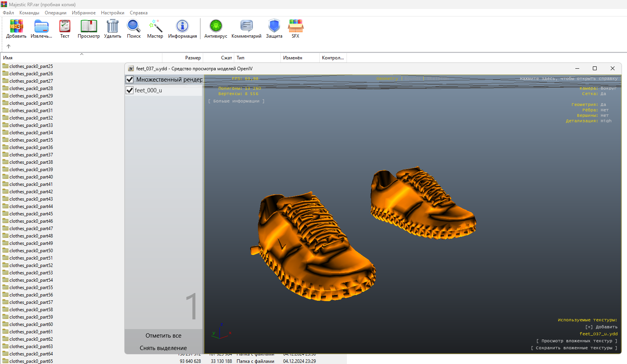Maximize the OpenIV model viewer window
The width and height of the screenshot is (627, 364).
pyautogui.click(x=595, y=68)
